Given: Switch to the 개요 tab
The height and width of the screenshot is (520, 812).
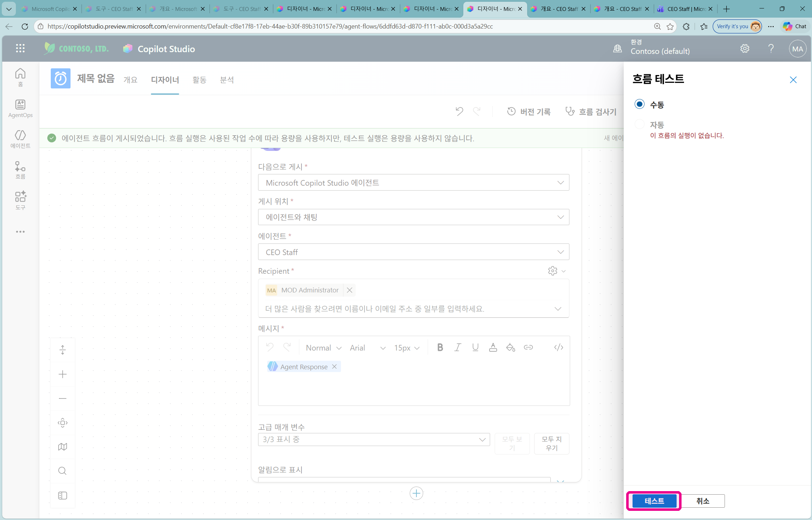Looking at the screenshot, I should click(130, 80).
